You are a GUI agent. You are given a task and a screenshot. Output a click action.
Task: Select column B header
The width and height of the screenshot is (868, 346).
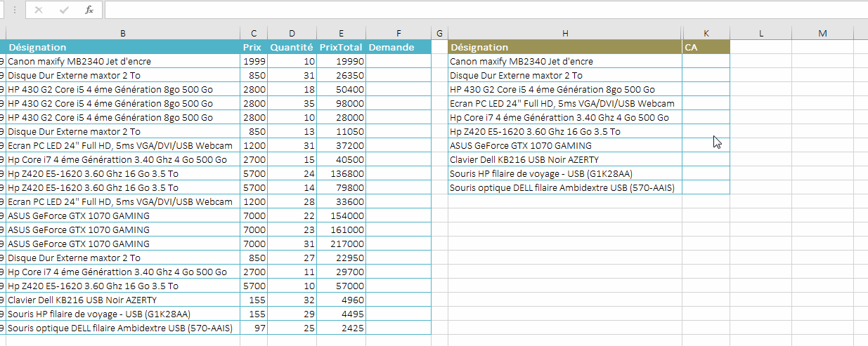[x=123, y=33]
